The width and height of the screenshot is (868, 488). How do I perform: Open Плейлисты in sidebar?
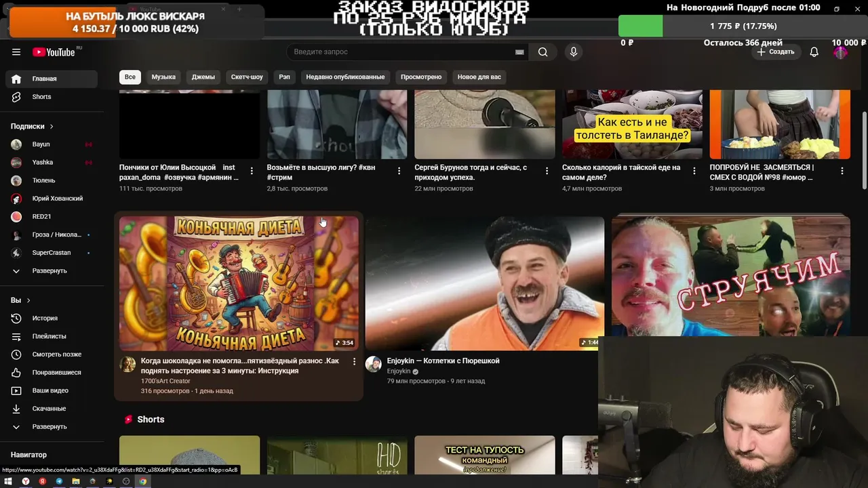click(52, 336)
